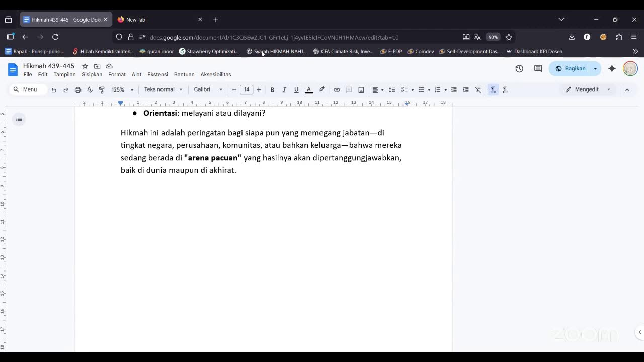Open the Bantuan menu
The image size is (644, 362).
coord(184,74)
